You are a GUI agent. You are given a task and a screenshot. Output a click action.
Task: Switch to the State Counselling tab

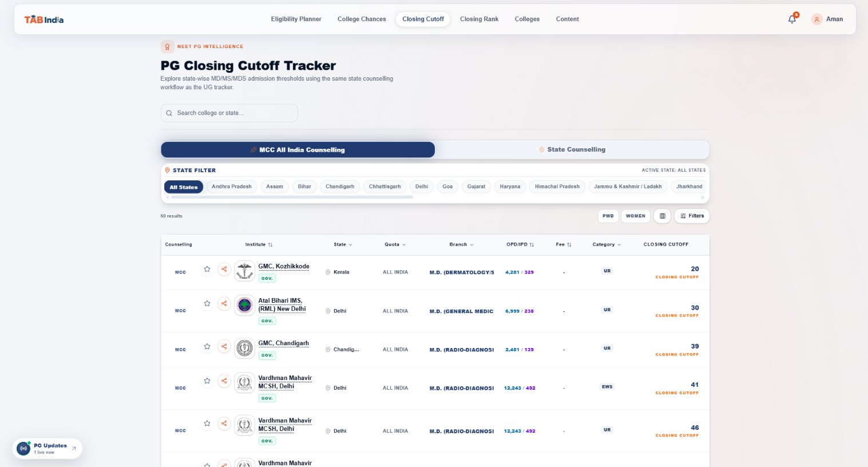pyautogui.click(x=572, y=149)
